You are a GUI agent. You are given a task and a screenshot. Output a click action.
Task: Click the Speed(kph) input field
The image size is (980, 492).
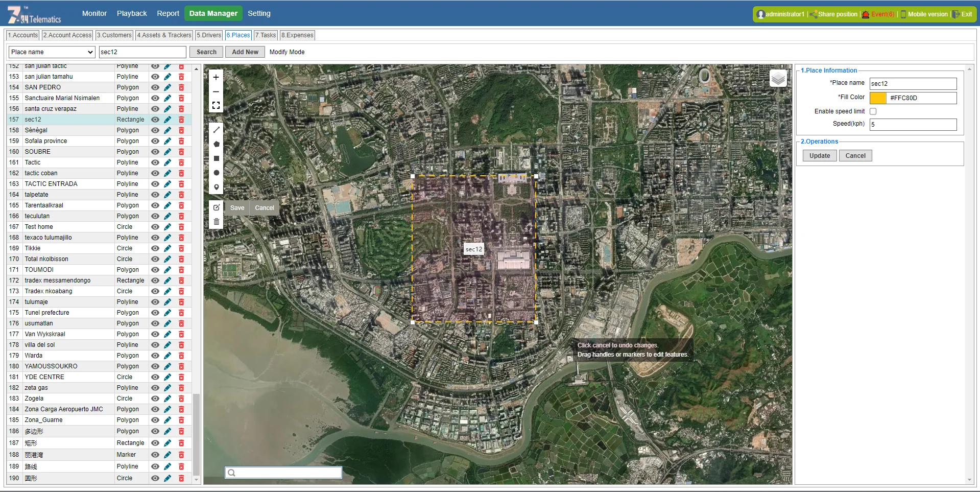pyautogui.click(x=913, y=125)
